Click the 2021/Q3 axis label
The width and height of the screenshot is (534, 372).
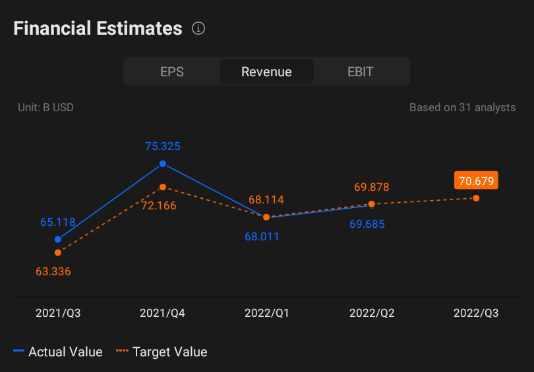(58, 313)
